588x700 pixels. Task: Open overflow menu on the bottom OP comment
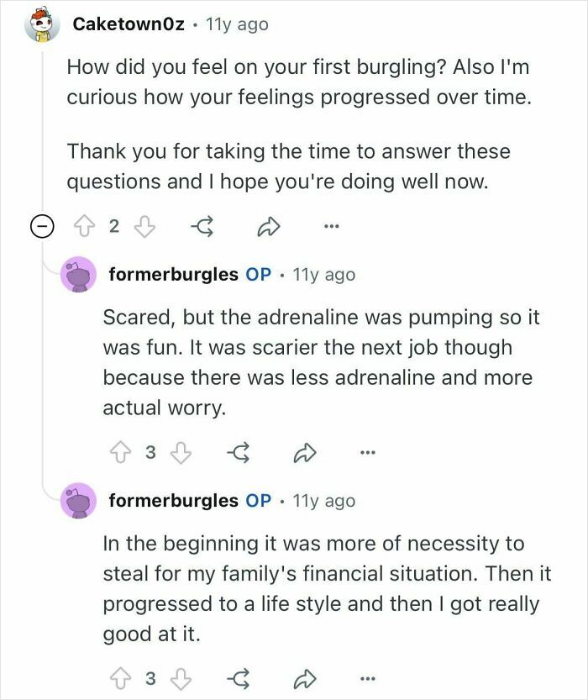[x=366, y=676]
